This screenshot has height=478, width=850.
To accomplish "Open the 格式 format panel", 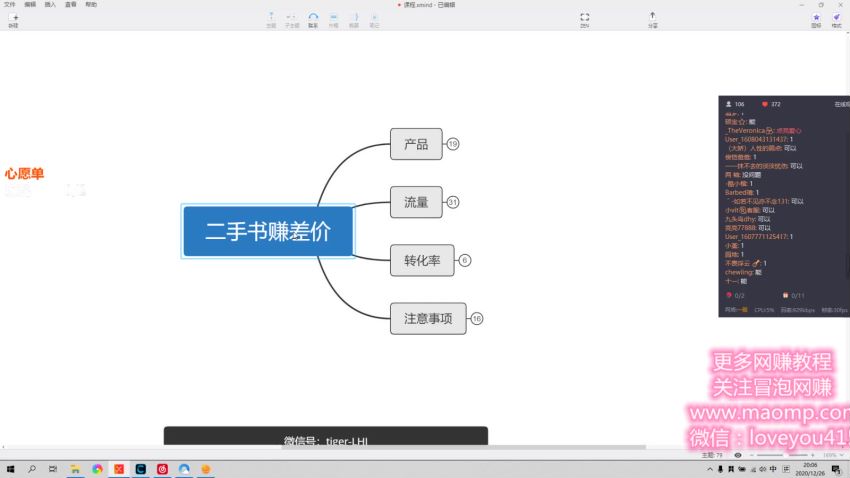I will pos(836,21).
